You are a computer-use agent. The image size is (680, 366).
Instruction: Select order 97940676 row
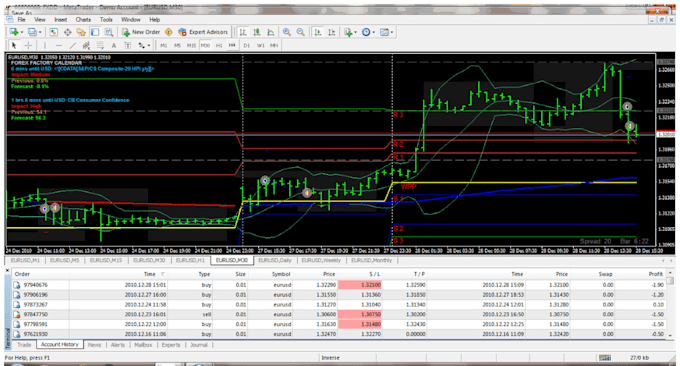tap(339, 285)
